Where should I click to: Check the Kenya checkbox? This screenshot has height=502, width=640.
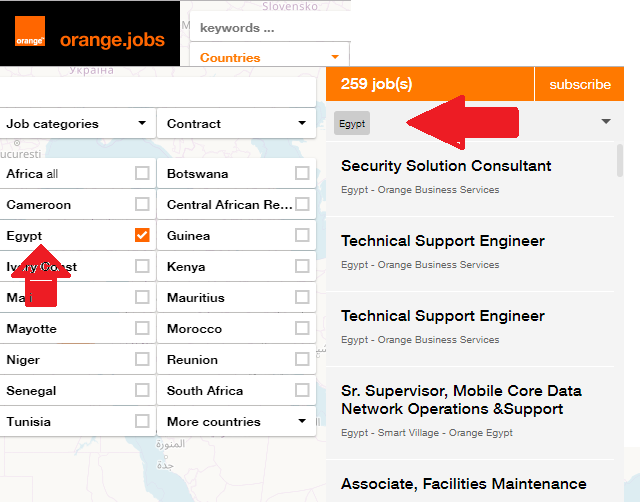click(302, 266)
